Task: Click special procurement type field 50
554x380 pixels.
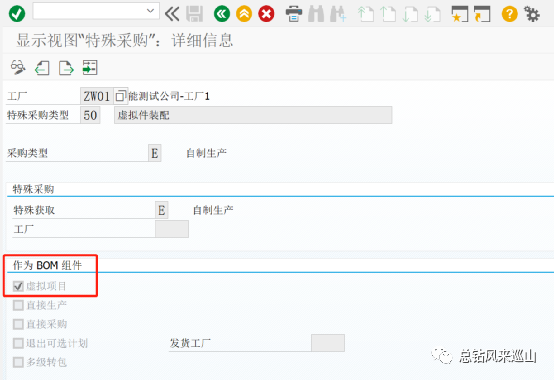Action: click(x=90, y=115)
